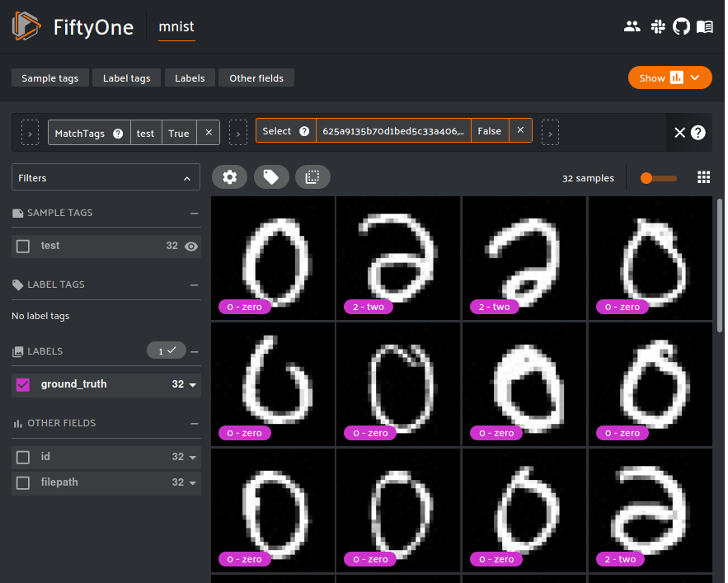
Task: Click the False value in Select stage
Action: coord(490,131)
